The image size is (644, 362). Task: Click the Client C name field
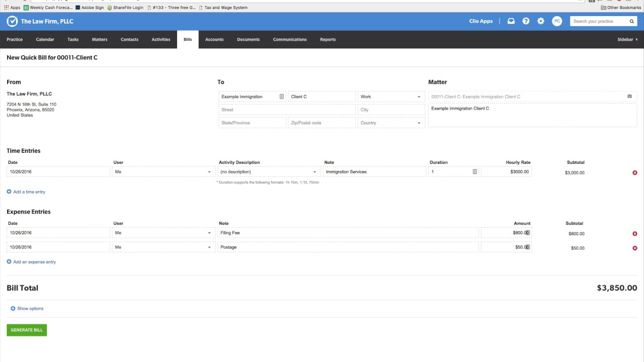[x=321, y=97]
